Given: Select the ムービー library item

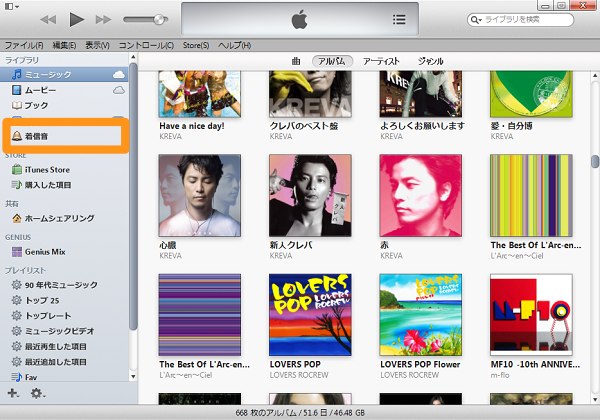Looking at the screenshot, I should 41,90.
